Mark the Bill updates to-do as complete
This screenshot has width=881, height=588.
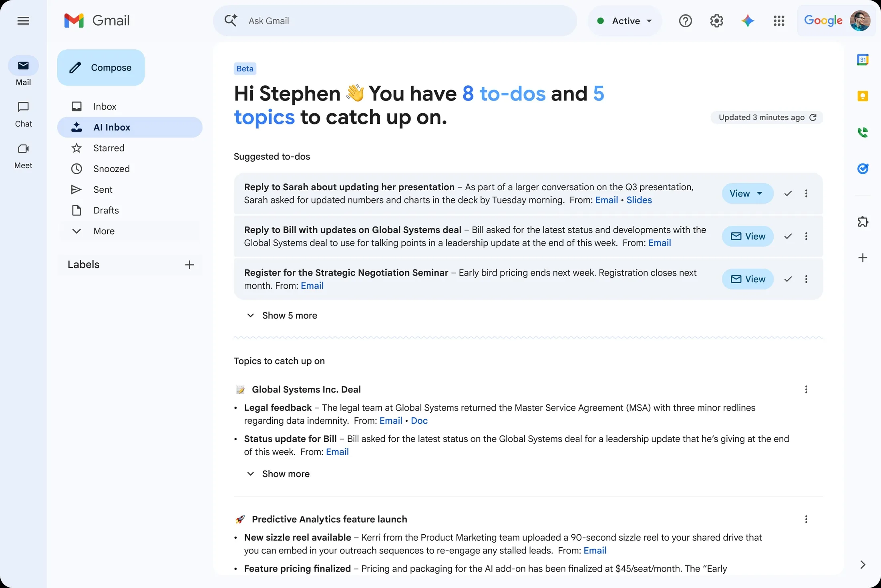[x=788, y=236]
